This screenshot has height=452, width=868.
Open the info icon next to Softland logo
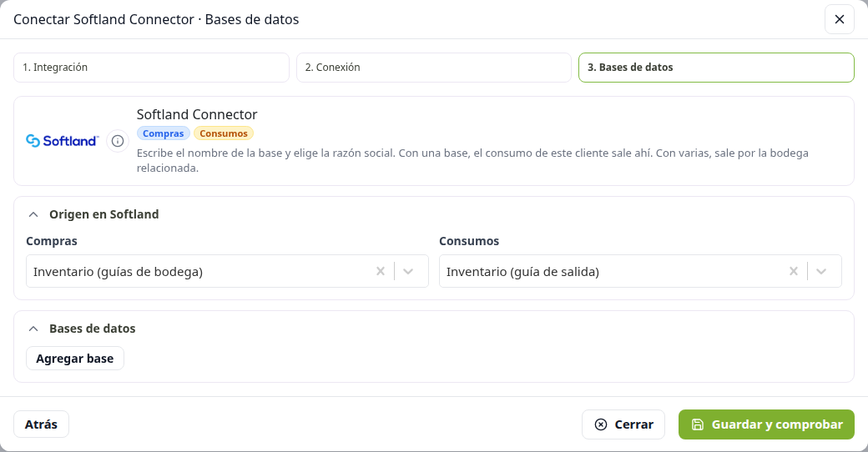tap(118, 141)
